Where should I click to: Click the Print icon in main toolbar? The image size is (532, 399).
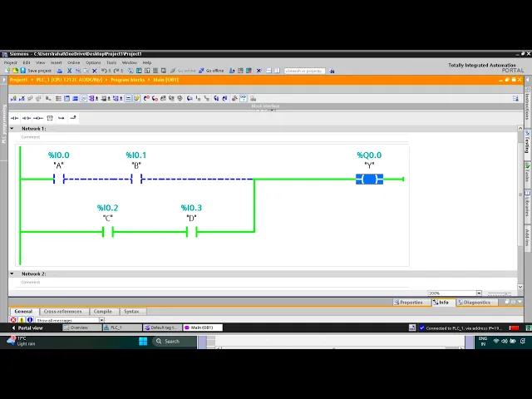pyautogui.click(x=59, y=71)
